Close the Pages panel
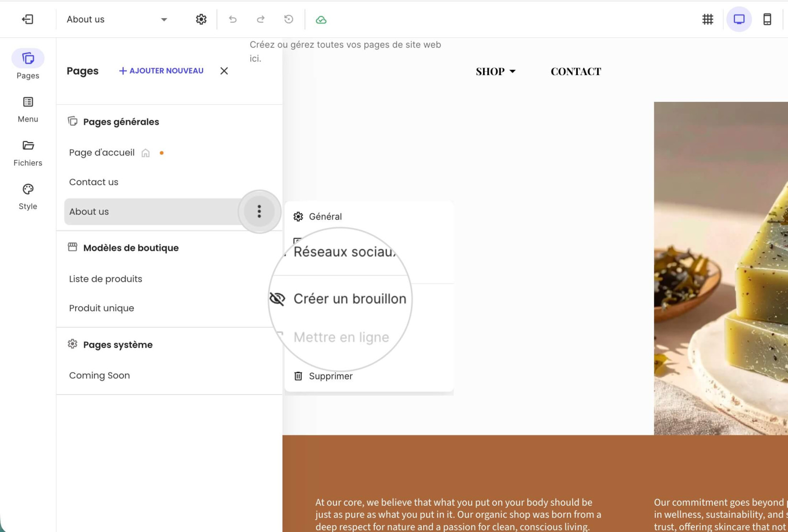The image size is (788, 532). [224, 71]
